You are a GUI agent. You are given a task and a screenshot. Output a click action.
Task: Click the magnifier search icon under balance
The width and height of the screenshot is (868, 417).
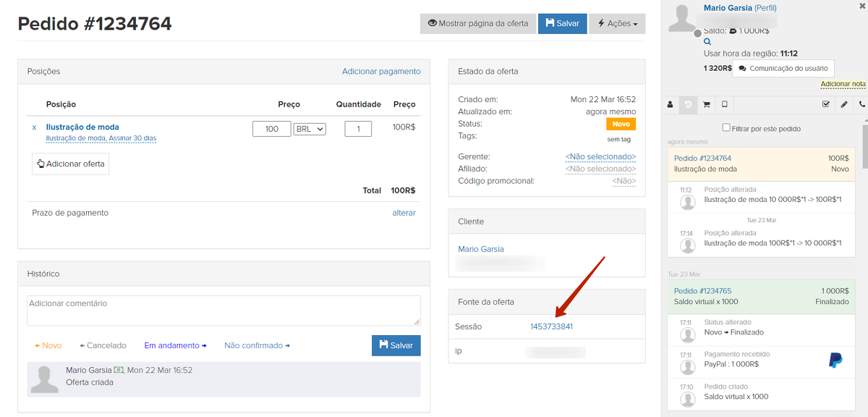[x=707, y=42]
